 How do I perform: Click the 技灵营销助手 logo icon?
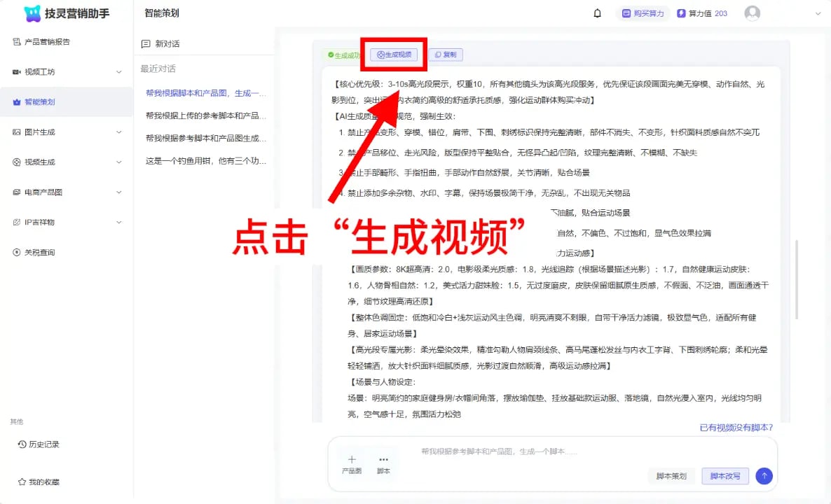click(32, 13)
